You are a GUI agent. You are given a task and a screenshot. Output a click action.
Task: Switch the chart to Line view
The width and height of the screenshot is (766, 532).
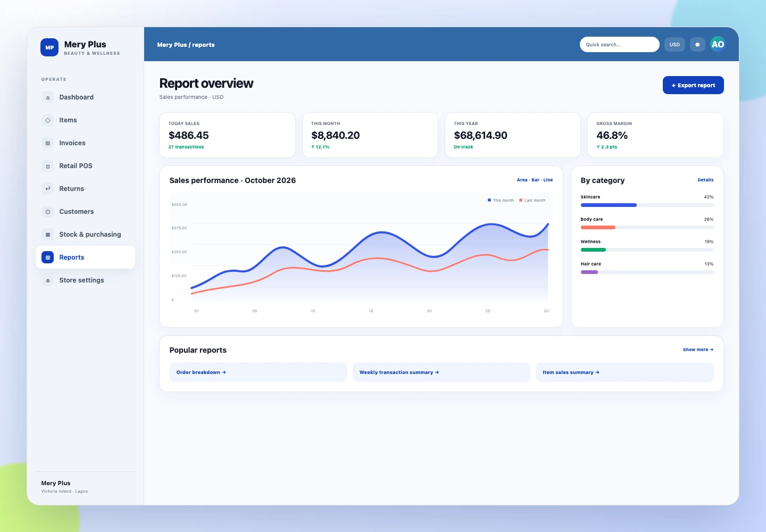point(548,180)
